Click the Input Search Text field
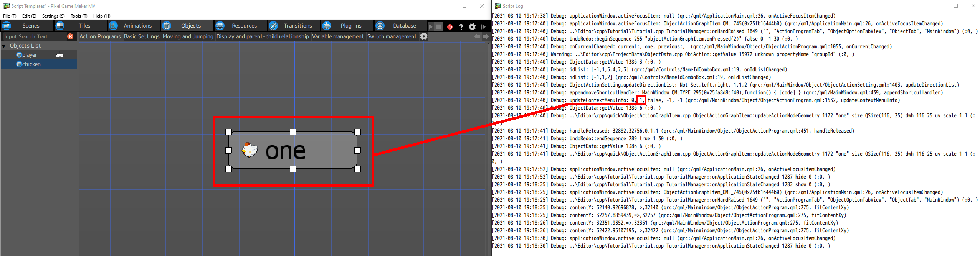 click(34, 36)
